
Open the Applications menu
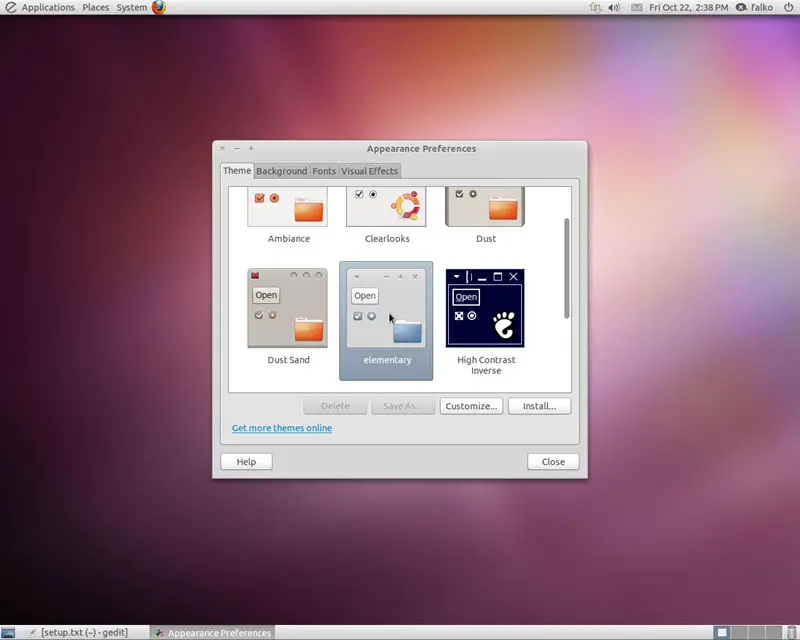click(x=48, y=8)
